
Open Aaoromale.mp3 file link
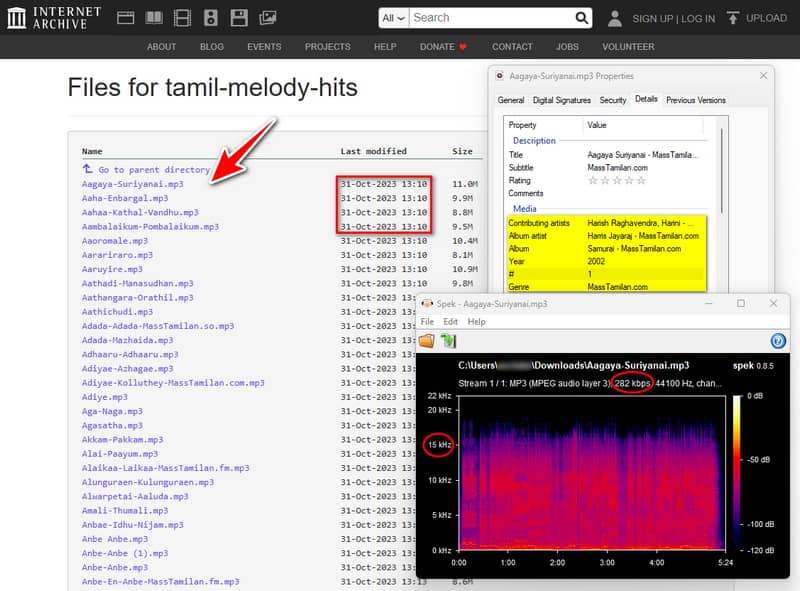(x=115, y=241)
